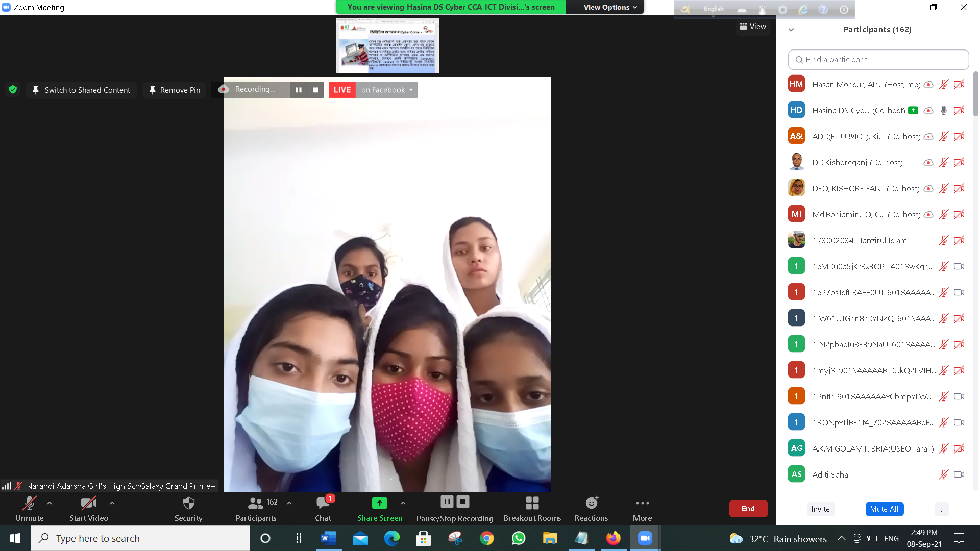Viewport: 980px width, 551px height.
Task: Invite new participants
Action: [x=820, y=509]
